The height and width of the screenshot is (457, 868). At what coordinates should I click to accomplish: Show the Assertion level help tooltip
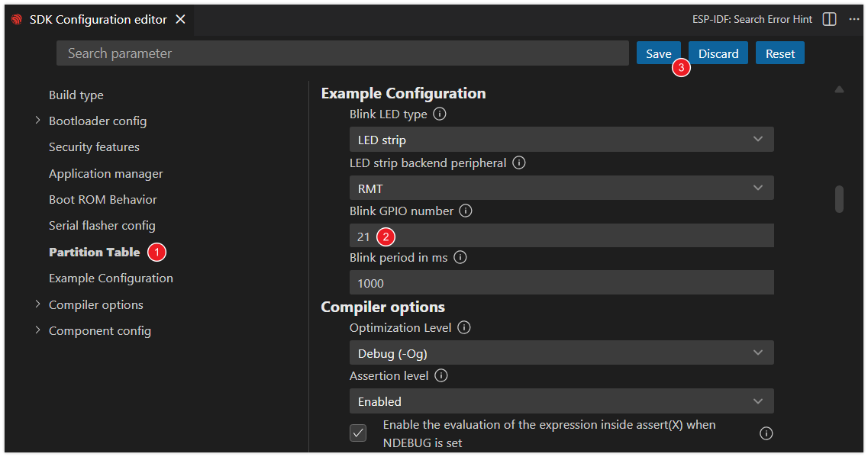pos(440,375)
